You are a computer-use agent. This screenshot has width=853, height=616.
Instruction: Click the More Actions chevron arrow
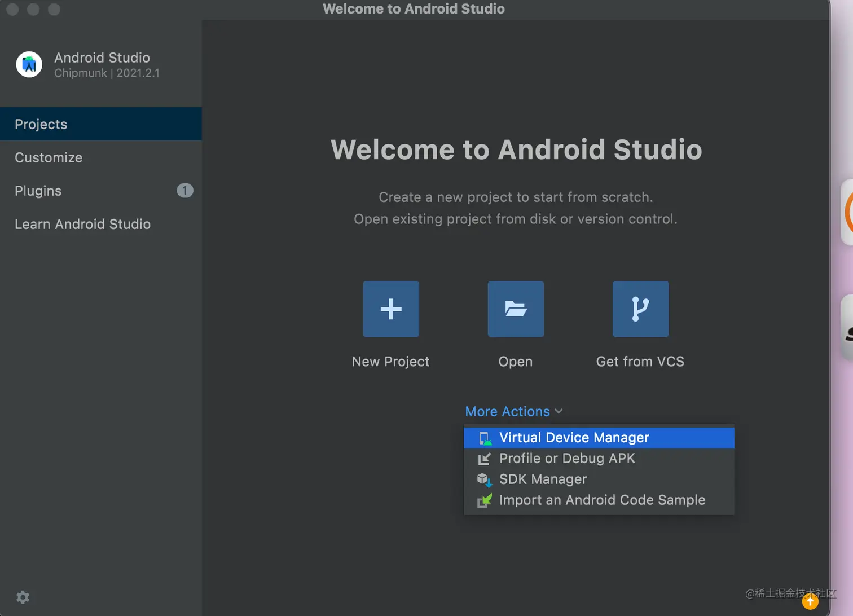pos(559,411)
